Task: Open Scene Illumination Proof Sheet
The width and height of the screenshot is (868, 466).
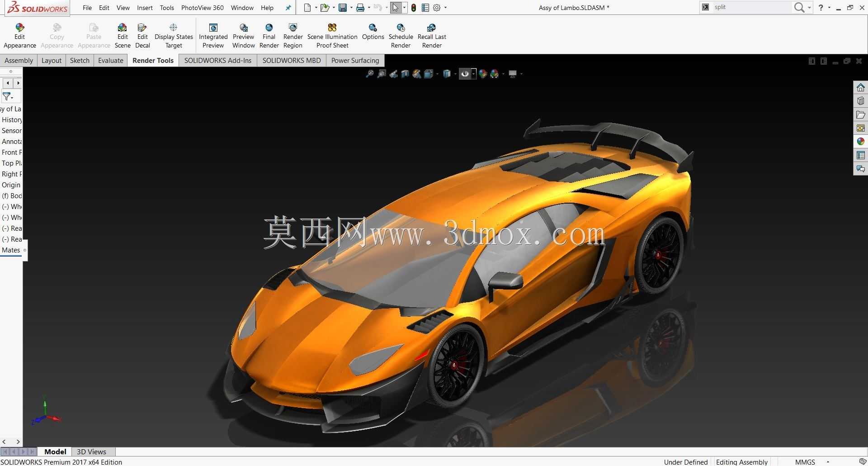Action: pos(332,36)
